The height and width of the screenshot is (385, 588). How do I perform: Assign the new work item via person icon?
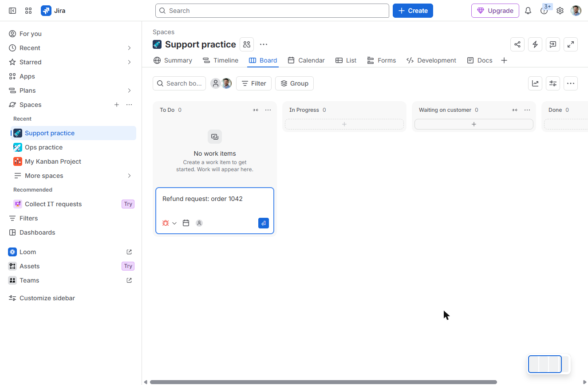pyautogui.click(x=199, y=223)
